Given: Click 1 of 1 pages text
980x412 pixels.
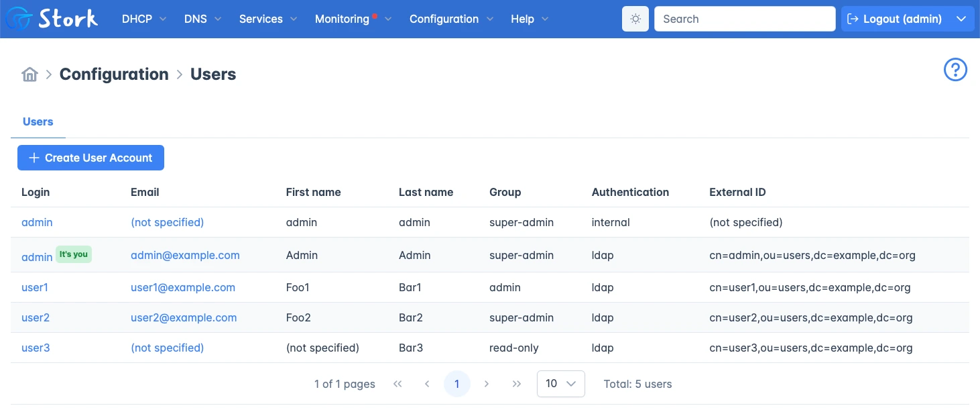Looking at the screenshot, I should tap(345, 384).
